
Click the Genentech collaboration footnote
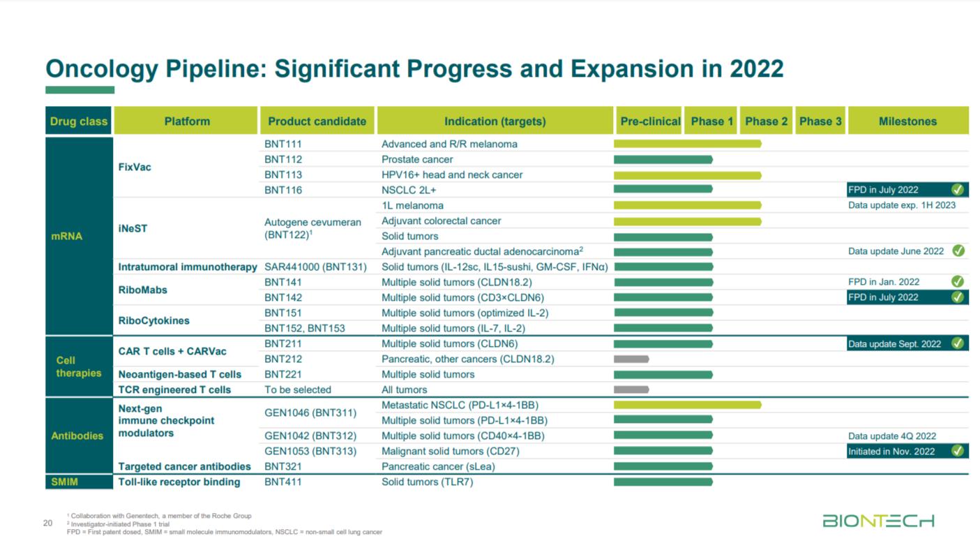159,516
